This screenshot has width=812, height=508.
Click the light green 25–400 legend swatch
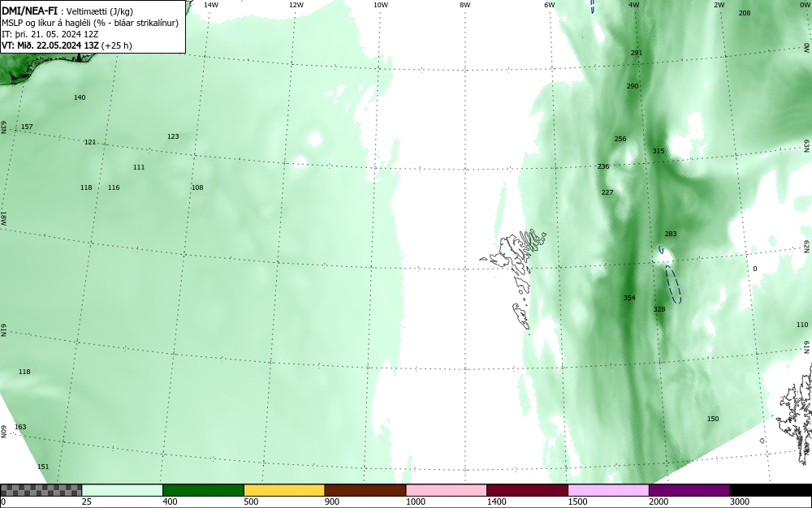tap(123, 490)
